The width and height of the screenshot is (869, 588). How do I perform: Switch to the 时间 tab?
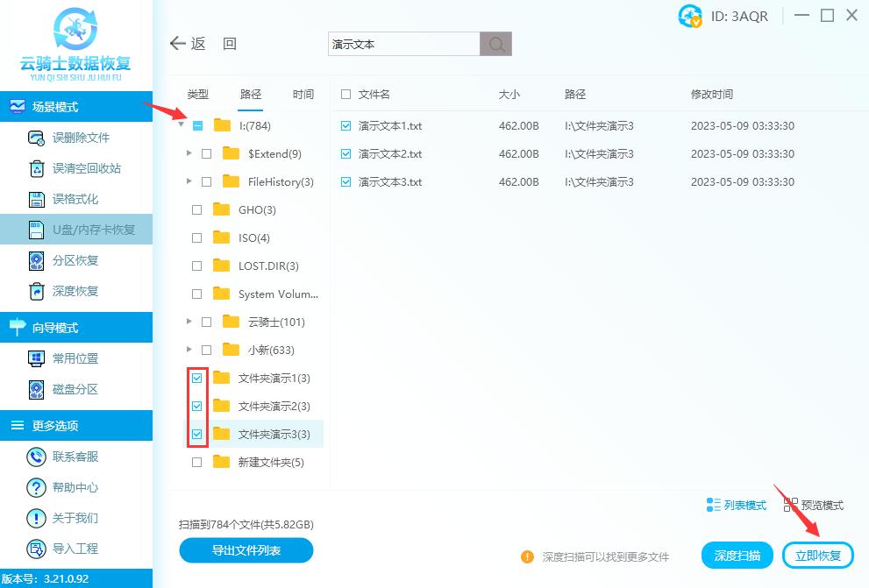(x=303, y=93)
